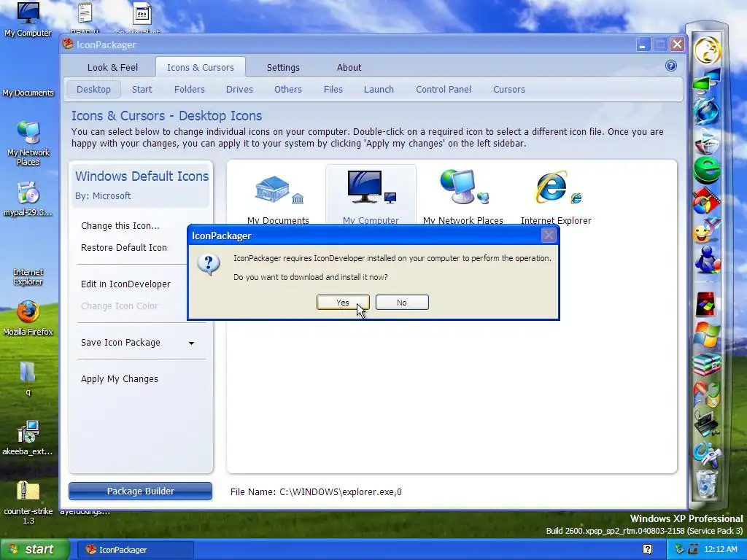Select the akeeba_ext desktop icon
Viewport: 747px width, 560px height.
pyautogui.click(x=28, y=438)
